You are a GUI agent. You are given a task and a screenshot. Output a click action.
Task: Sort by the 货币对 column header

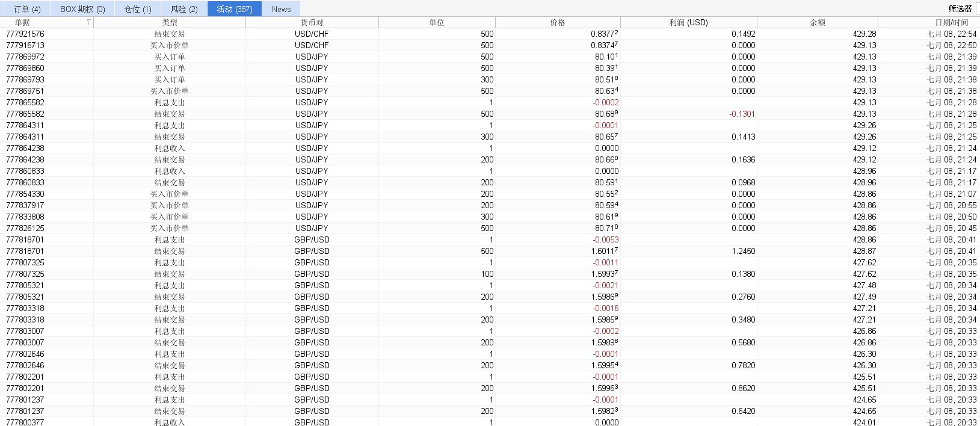coord(312,23)
